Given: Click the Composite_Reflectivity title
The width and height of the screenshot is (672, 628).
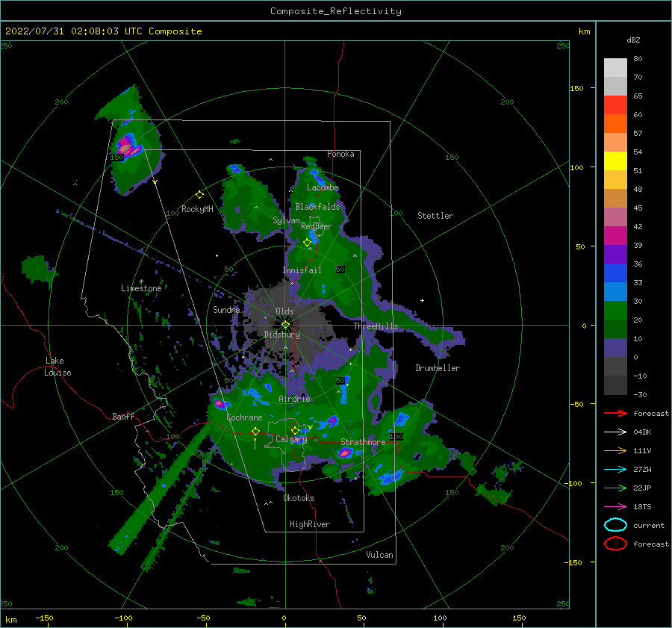Looking at the screenshot, I should [336, 11].
